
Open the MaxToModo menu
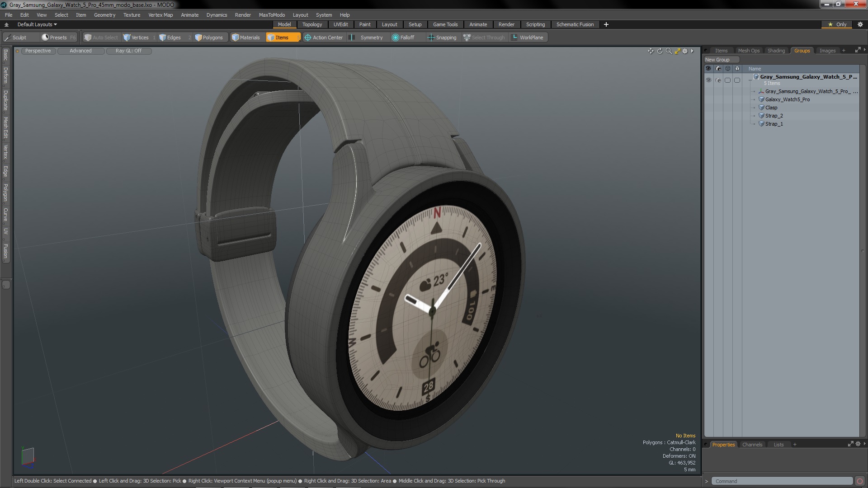(272, 15)
